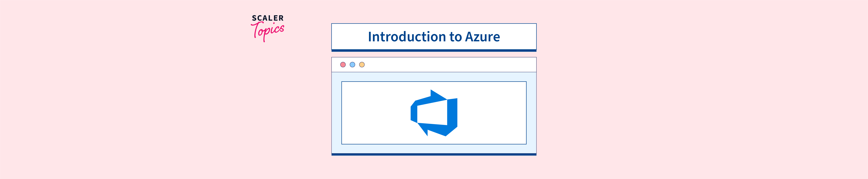Click the light blue window frame border
This screenshot has width=868, height=179.
(x=336, y=113)
